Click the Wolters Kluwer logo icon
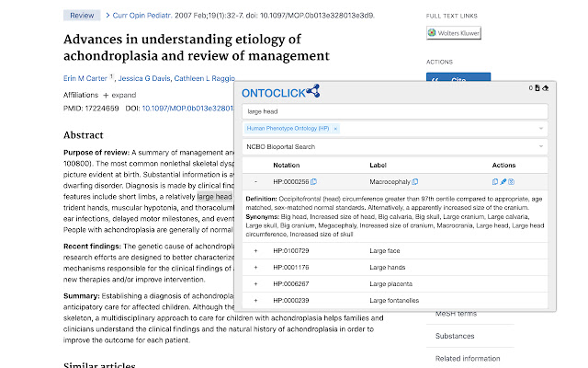Image resolution: width=588 pixels, height=368 pixels. (432, 33)
